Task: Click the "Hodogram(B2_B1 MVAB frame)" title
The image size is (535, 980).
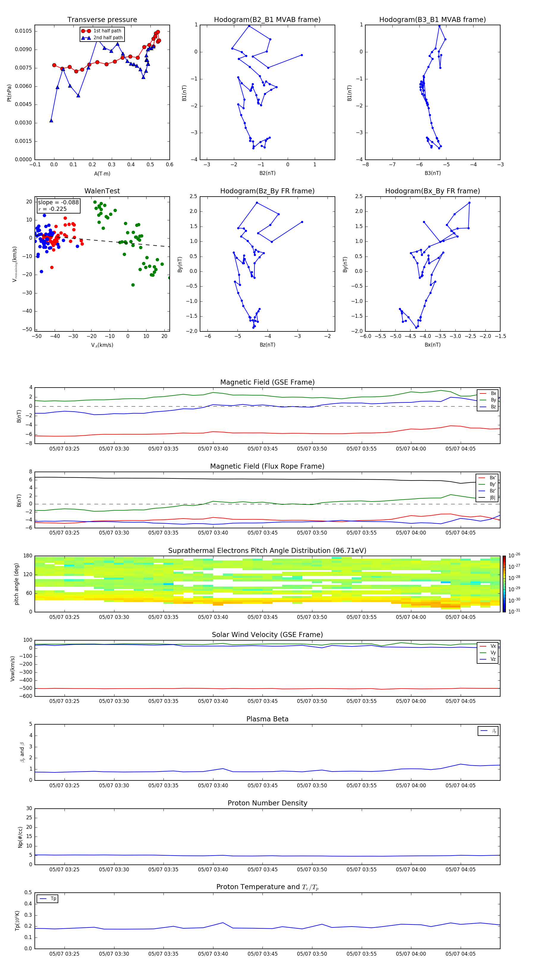Action: pos(267,19)
